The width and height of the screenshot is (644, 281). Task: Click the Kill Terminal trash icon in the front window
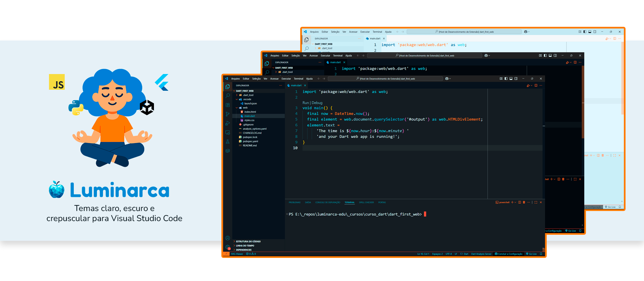click(524, 202)
